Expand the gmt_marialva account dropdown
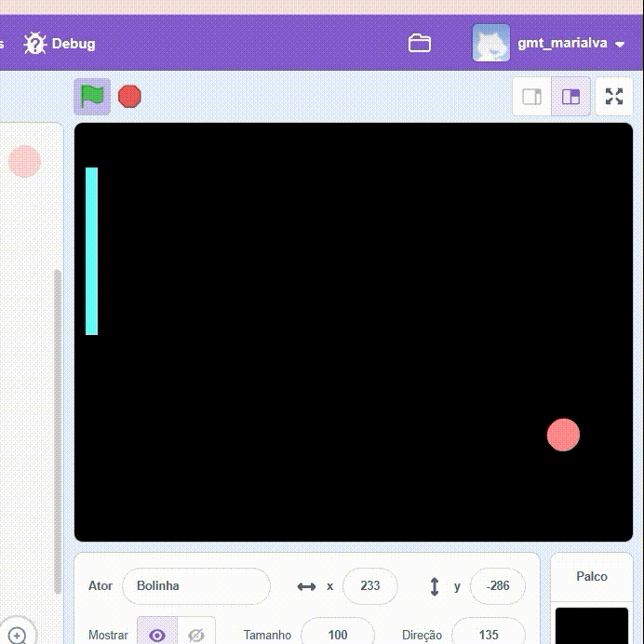This screenshot has height=644, width=644. pyautogui.click(x=620, y=44)
